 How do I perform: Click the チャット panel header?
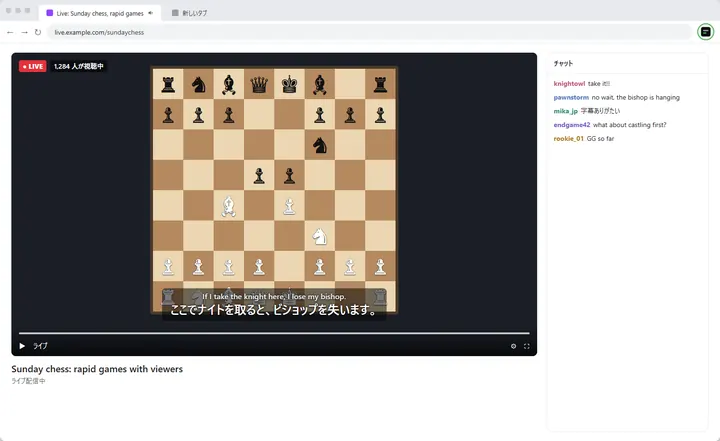click(563, 63)
